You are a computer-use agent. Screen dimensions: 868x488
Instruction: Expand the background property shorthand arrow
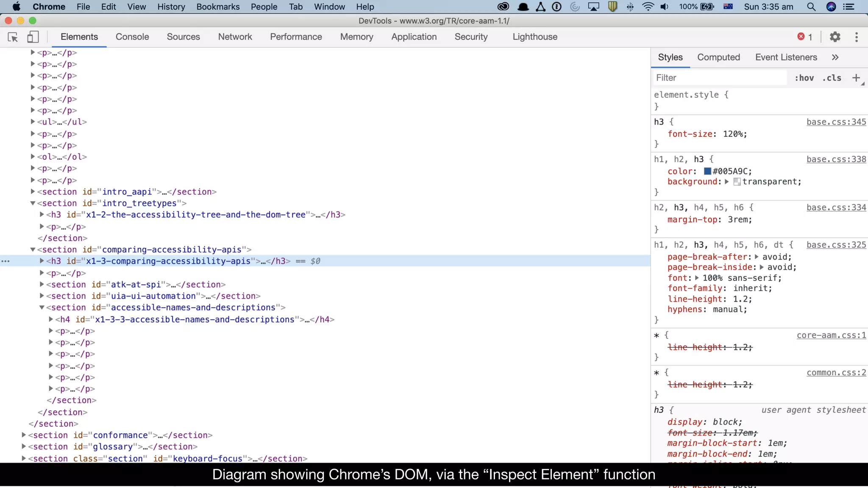pyautogui.click(x=726, y=182)
